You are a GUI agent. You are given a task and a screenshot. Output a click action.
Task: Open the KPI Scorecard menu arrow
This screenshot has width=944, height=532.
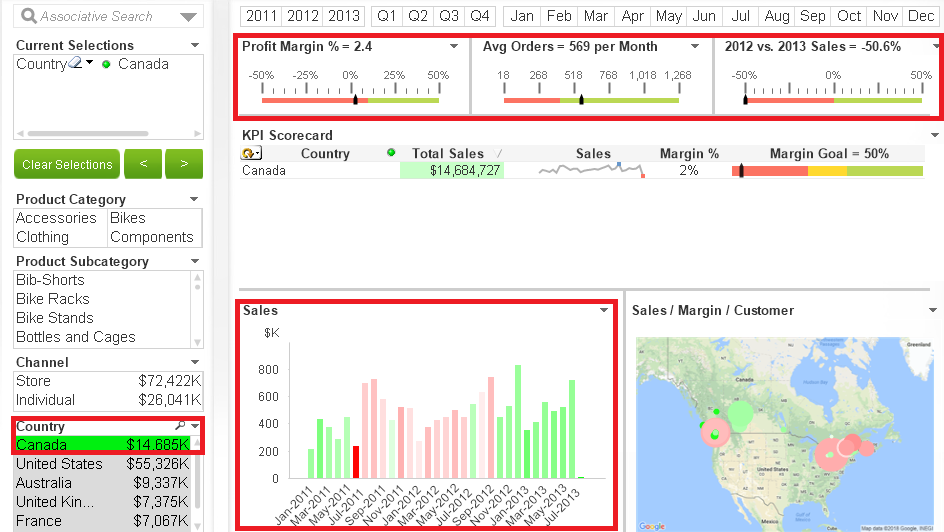(x=934, y=135)
